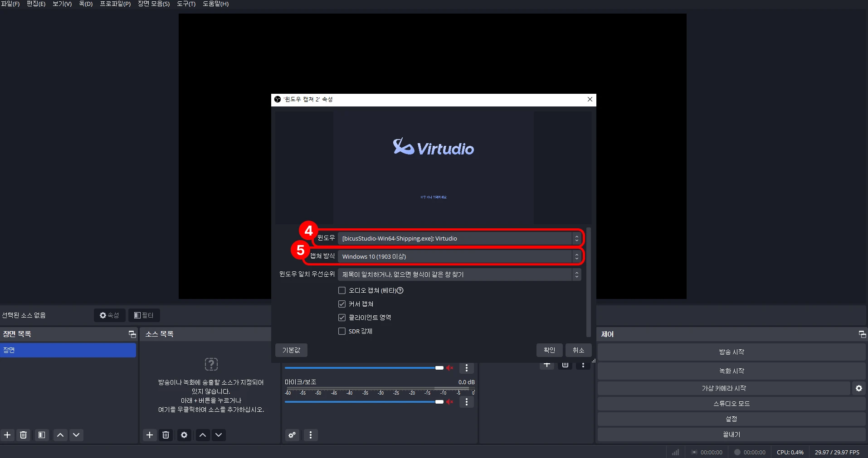Close the 윈도우 캡쳐 2 properties dialog
Screen dimensions: 868x458
coord(590,99)
